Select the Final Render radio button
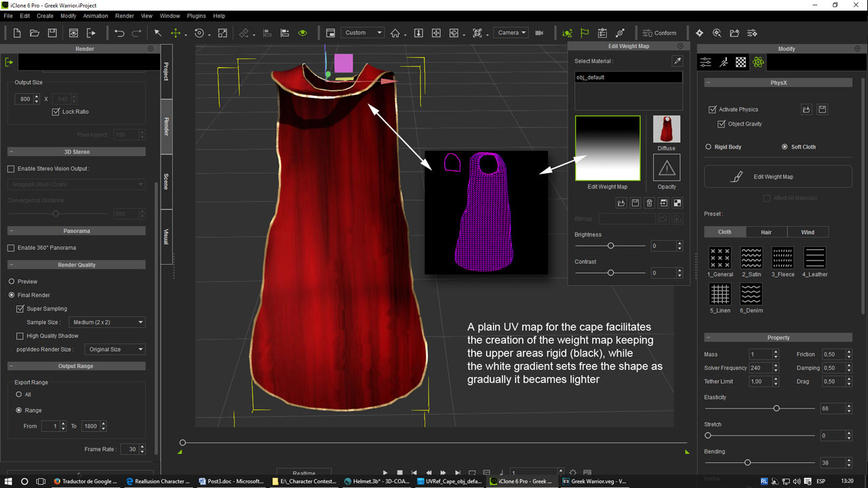 (x=12, y=295)
